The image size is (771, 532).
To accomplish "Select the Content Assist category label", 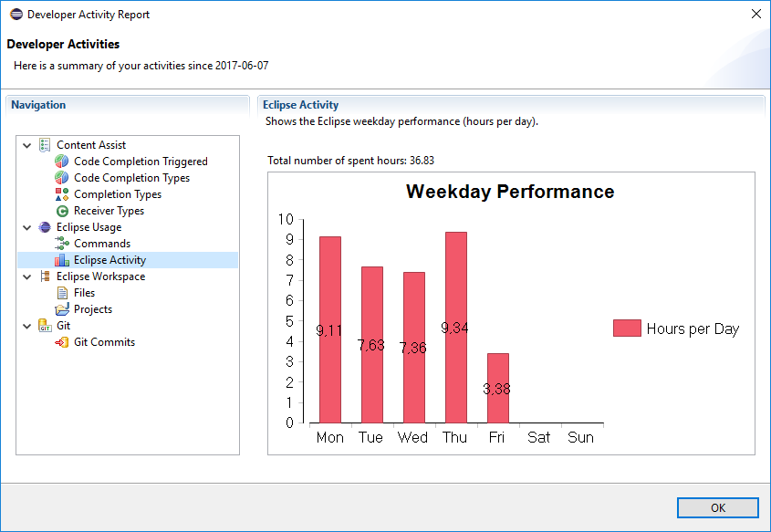I will click(91, 145).
